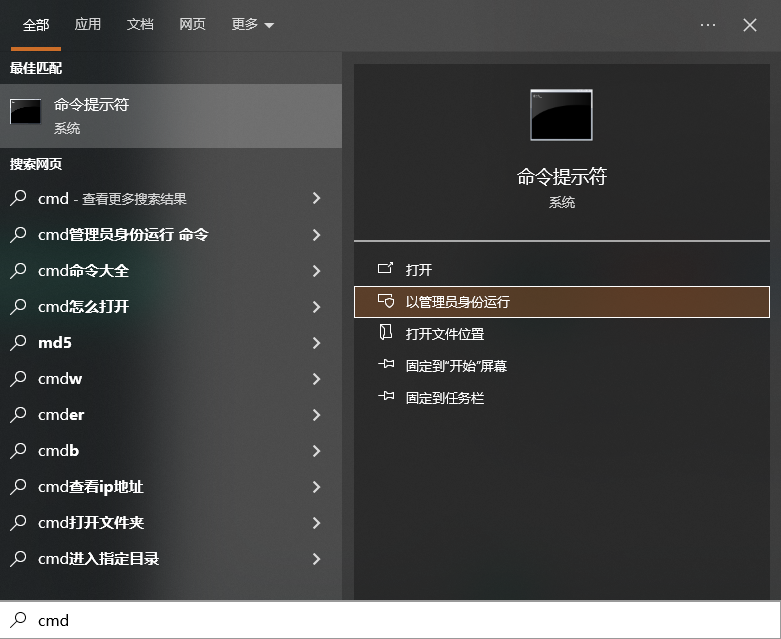This screenshot has width=781, height=639.
Task: Click the search icon next to cmd命令大全
Action: (x=18, y=270)
